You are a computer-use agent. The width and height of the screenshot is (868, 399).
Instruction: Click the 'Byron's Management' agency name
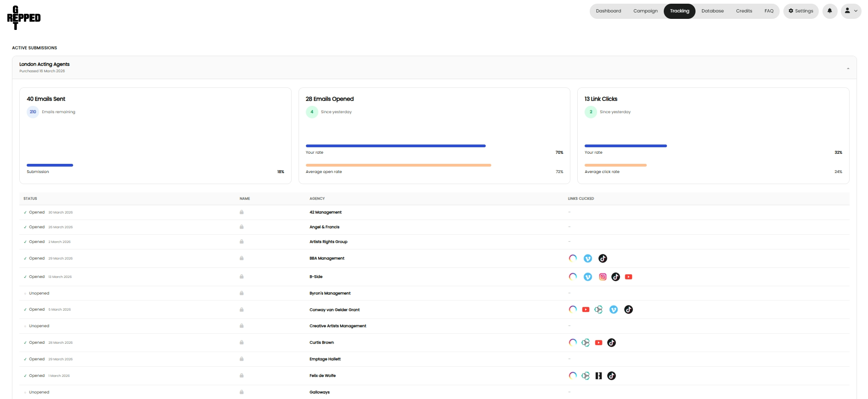330,293
